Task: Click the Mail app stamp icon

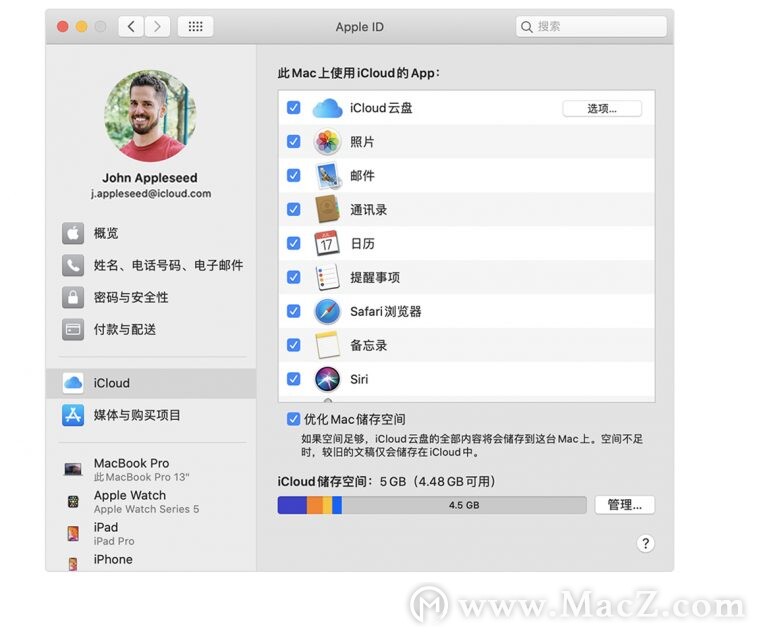Action: (x=327, y=176)
